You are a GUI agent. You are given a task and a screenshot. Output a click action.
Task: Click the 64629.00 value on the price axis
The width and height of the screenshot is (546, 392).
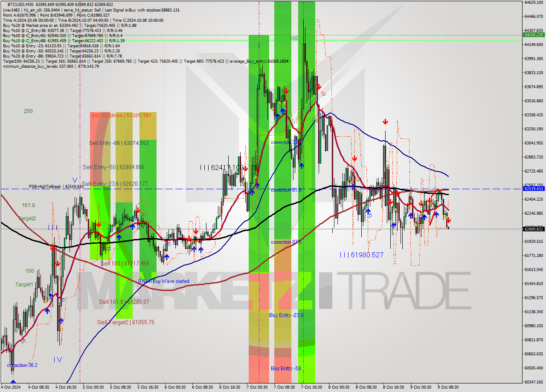click(x=533, y=3)
